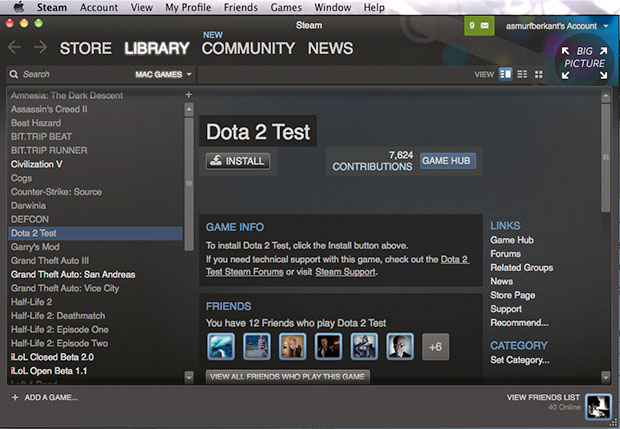Open the second friend avatar
The image size is (620, 429).
coord(257,346)
